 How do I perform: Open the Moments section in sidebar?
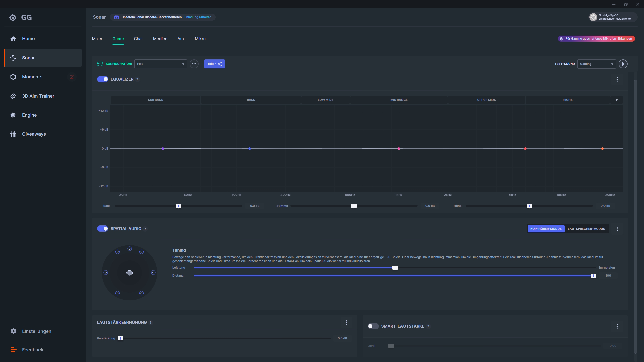click(32, 77)
